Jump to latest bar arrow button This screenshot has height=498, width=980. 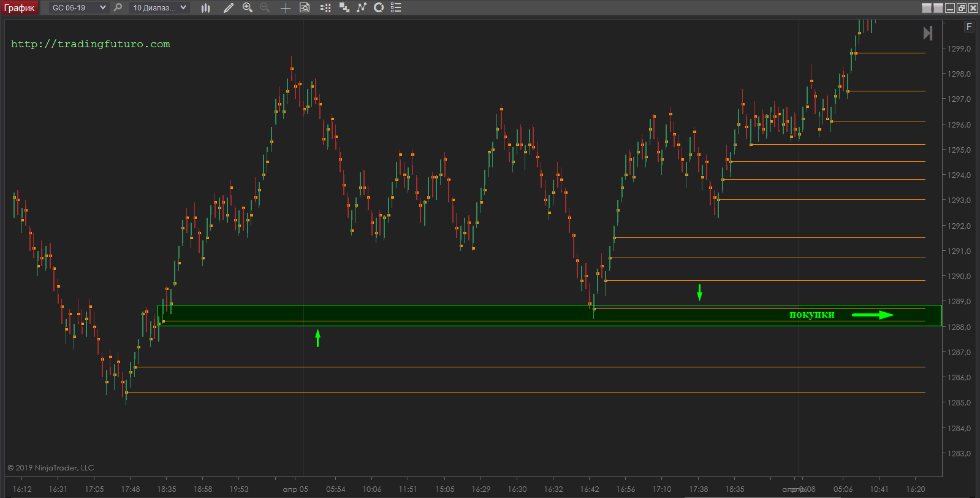928,33
